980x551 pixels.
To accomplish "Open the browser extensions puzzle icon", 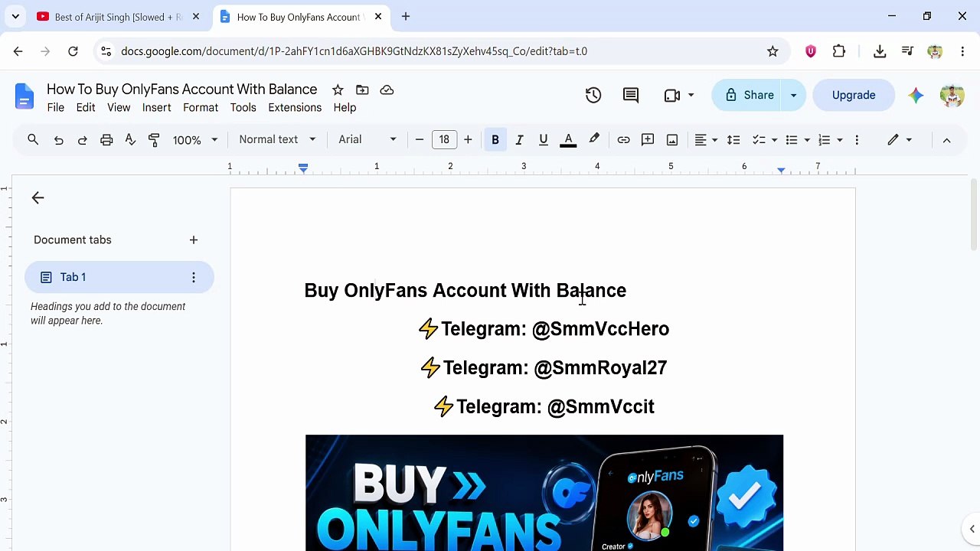I will point(839,51).
